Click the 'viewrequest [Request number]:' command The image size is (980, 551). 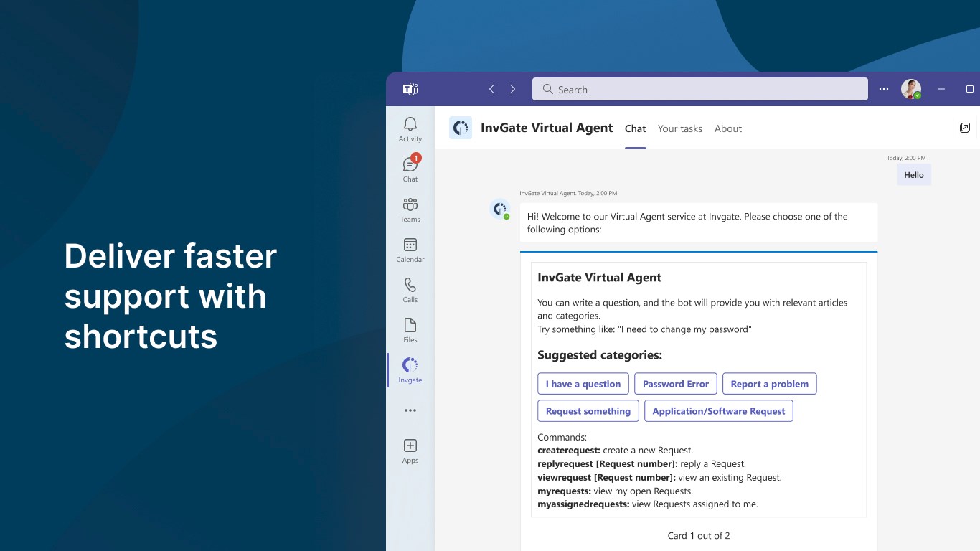point(607,477)
